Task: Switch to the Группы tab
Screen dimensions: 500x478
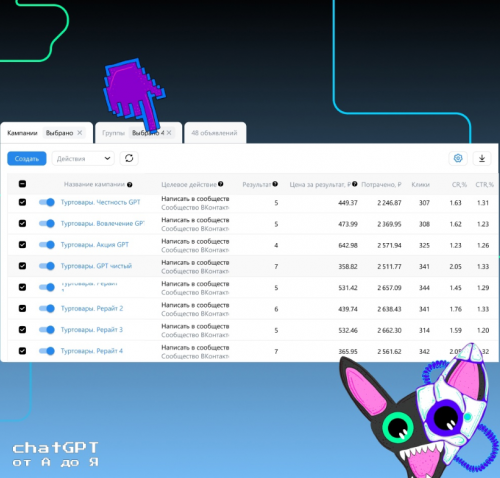Action: [113, 133]
